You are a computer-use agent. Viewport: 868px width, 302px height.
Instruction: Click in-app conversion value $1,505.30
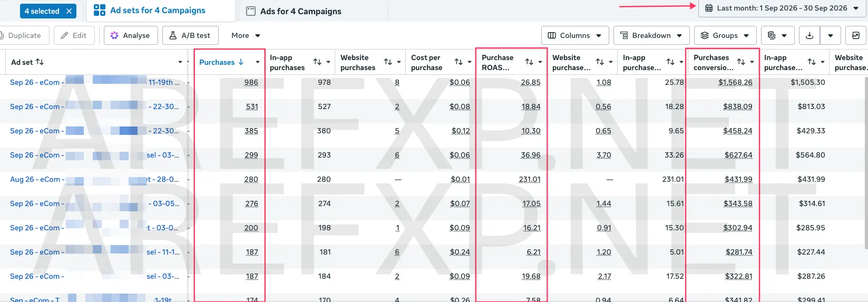point(808,82)
